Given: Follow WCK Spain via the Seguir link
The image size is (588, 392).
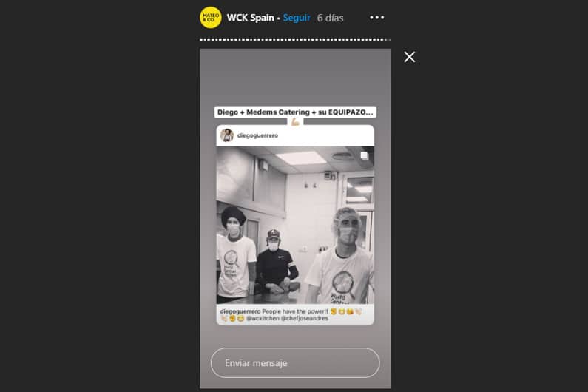Looking at the screenshot, I should [x=297, y=18].
